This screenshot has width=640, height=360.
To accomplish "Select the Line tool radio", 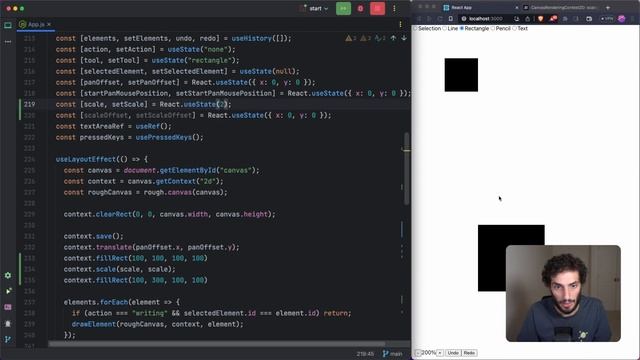I will (x=445, y=29).
